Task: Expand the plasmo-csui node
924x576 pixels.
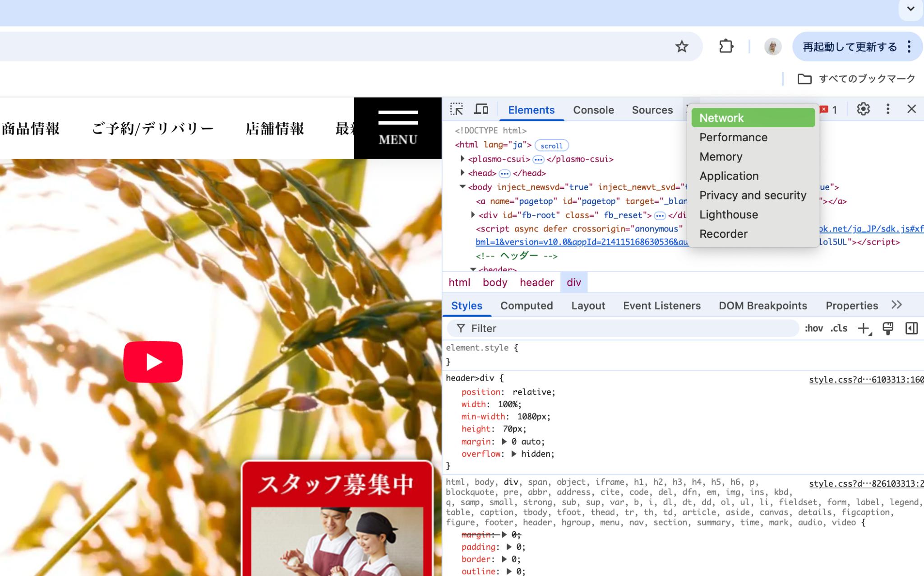Action: (x=462, y=159)
